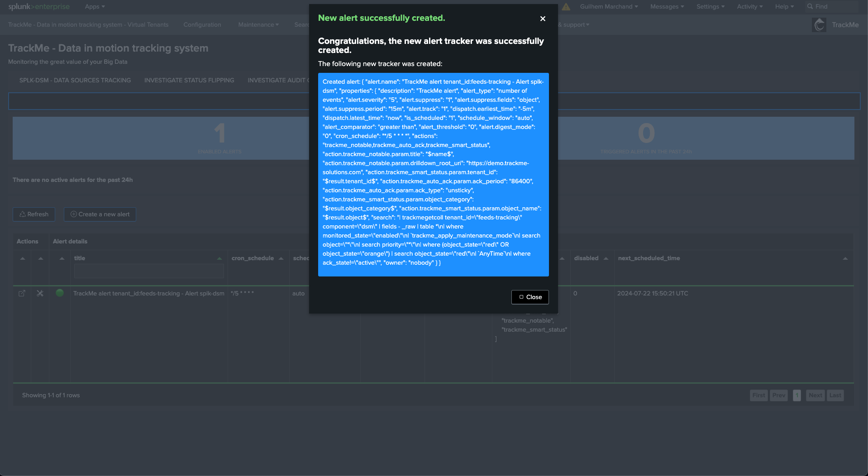868x476 pixels.
Task: Open the Messages dropdown
Action: point(667,6)
